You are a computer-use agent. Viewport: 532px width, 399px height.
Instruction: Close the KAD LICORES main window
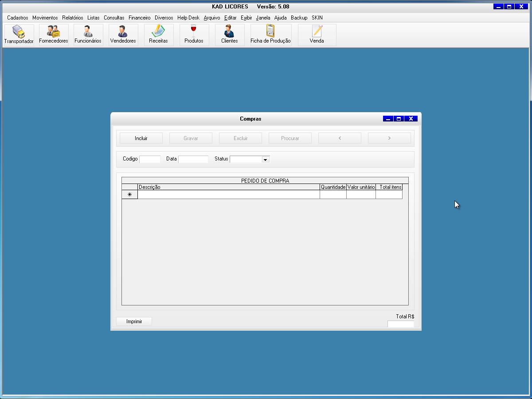point(522,7)
